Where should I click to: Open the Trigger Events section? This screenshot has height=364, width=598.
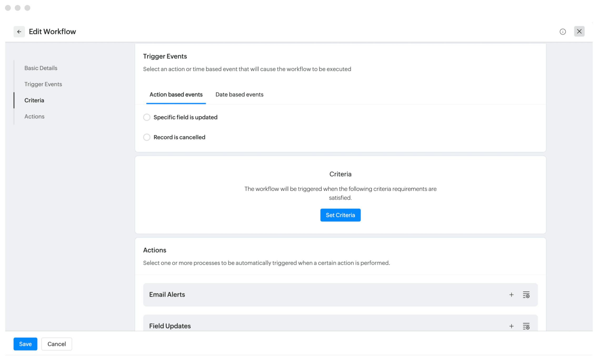click(43, 84)
